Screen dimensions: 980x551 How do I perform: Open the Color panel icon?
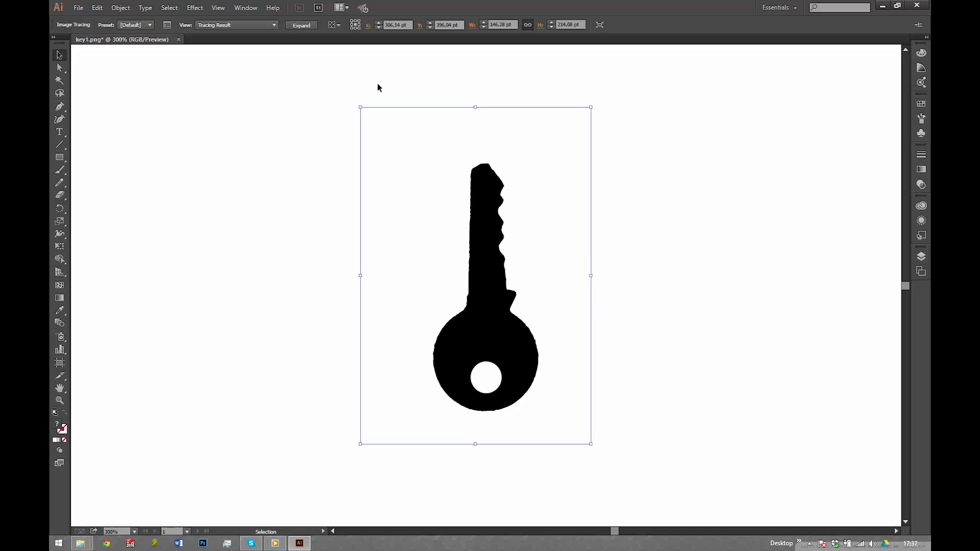click(921, 53)
